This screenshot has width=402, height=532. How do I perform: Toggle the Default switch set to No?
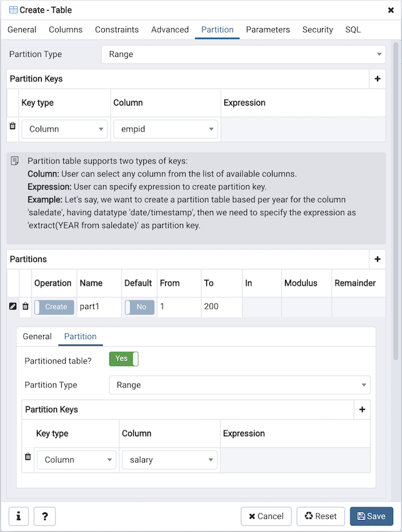pos(139,307)
